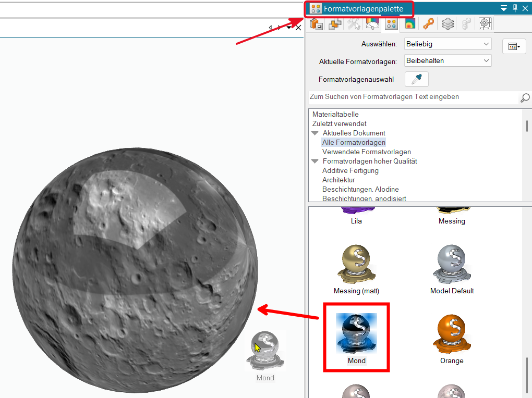This screenshot has width=532, height=398.
Task: Select Alle Formatvorlagen
Action: click(x=354, y=142)
